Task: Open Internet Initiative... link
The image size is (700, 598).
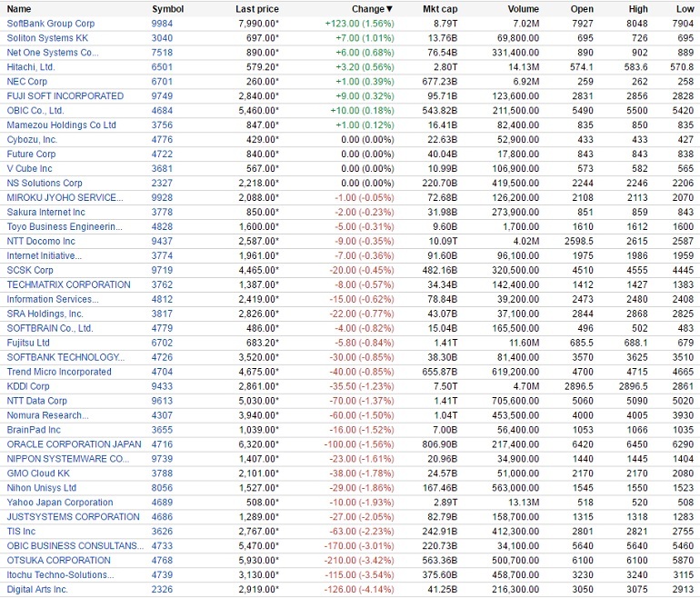Action: [45, 255]
